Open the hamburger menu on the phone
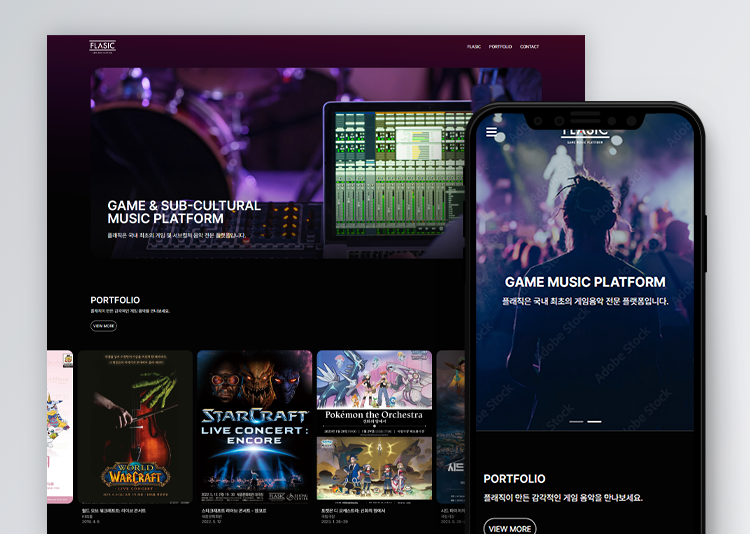The width and height of the screenshot is (750, 534). coord(491,132)
